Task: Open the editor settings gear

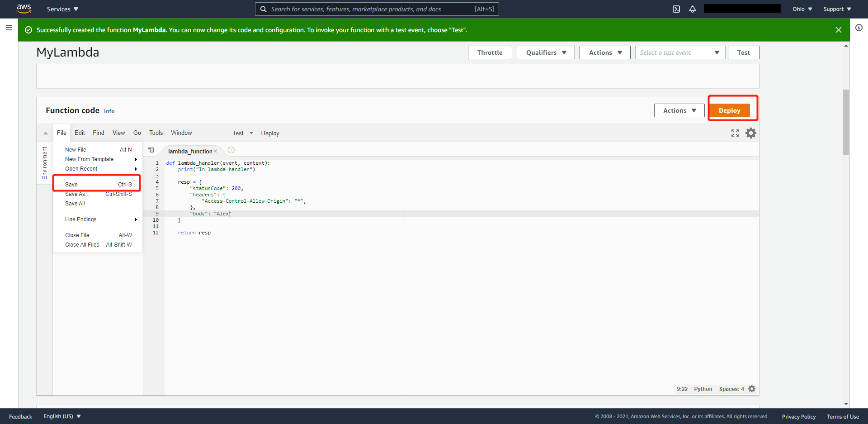Action: [x=751, y=133]
